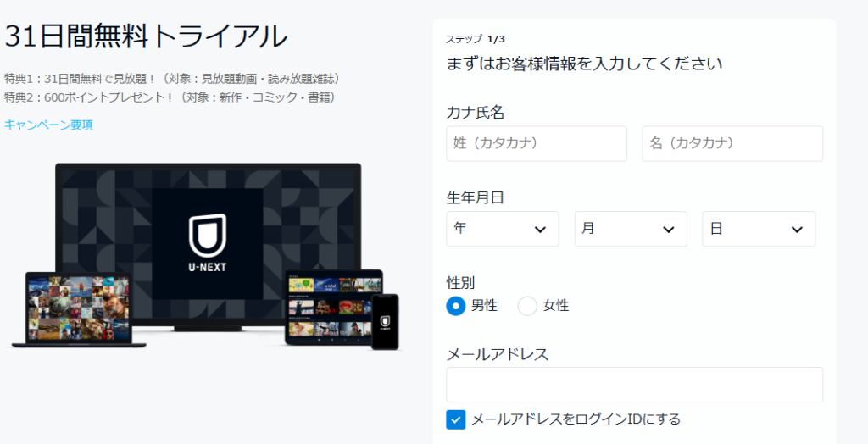Select the 男性 radio button
This screenshot has height=444, width=868.
coord(456,306)
